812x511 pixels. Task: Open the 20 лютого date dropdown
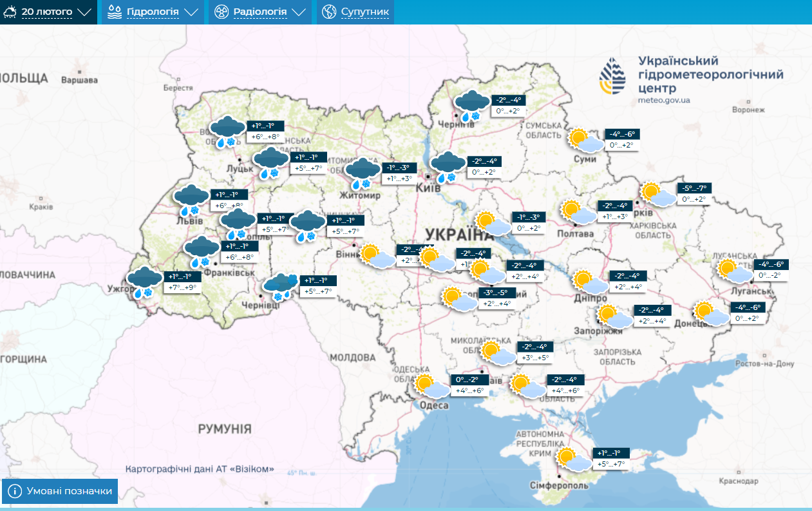click(x=48, y=12)
